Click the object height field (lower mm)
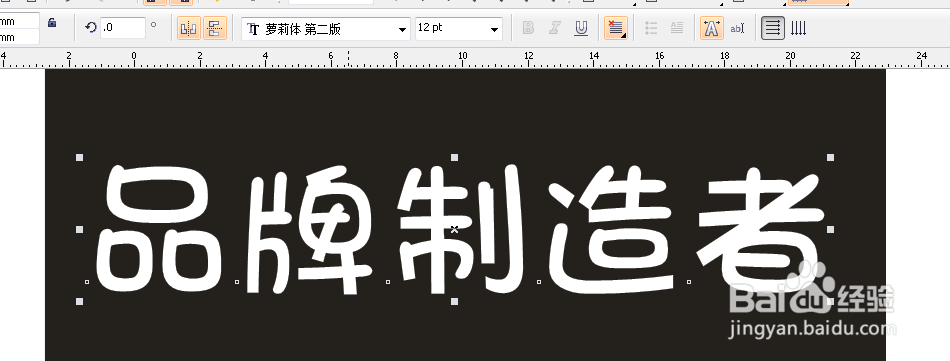Viewport: 950px width, 361px height. (19, 37)
